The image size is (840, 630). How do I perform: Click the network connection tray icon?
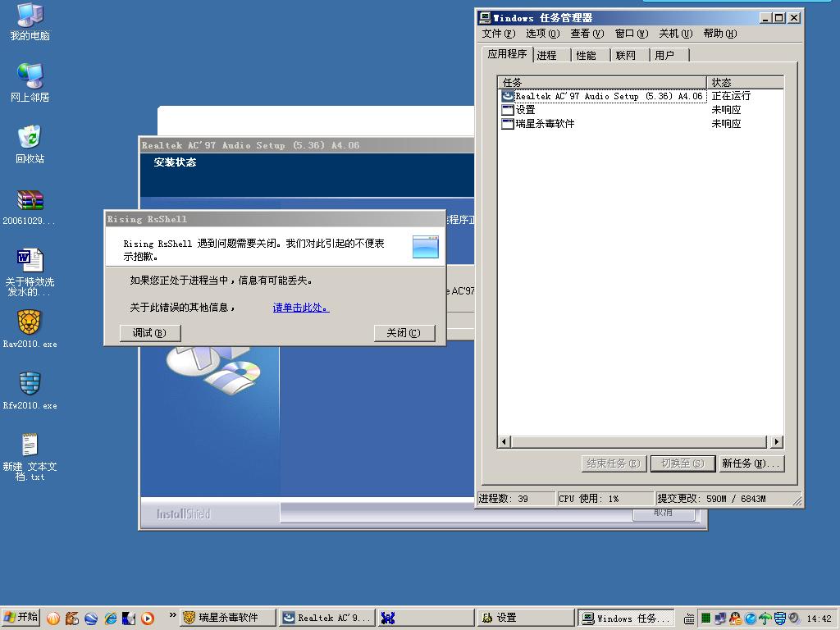(x=720, y=619)
